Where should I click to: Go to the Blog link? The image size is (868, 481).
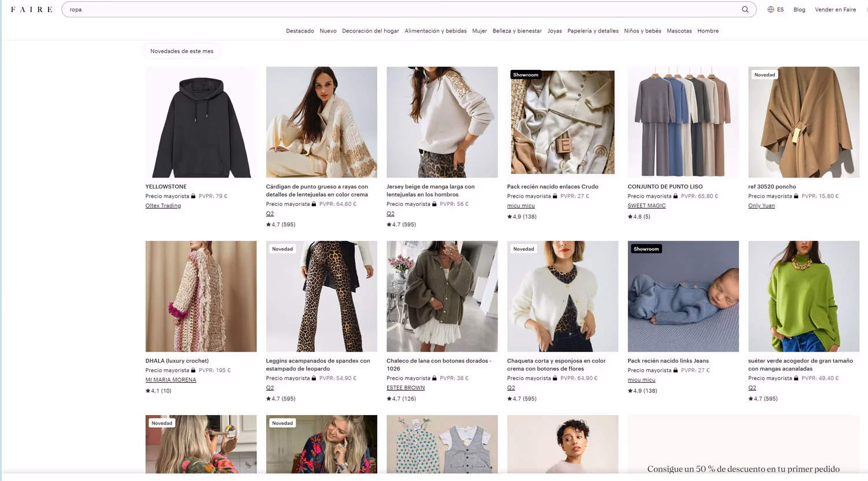pos(799,9)
